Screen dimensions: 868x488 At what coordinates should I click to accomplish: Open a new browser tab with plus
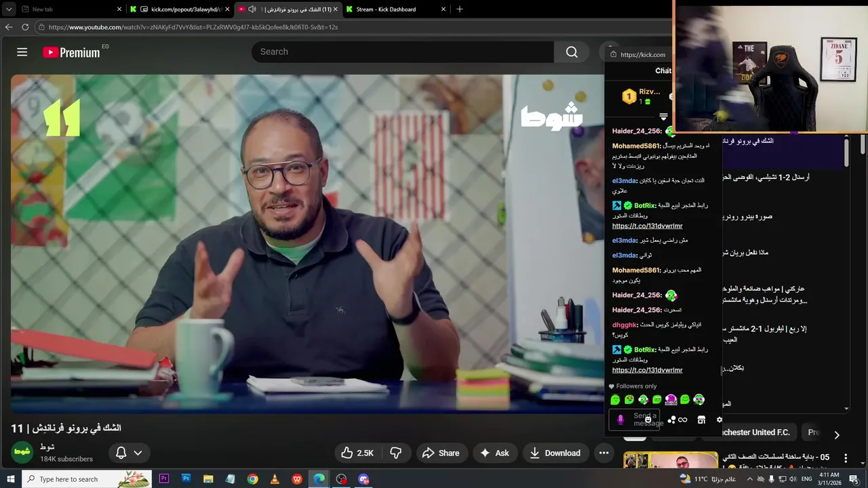click(460, 9)
